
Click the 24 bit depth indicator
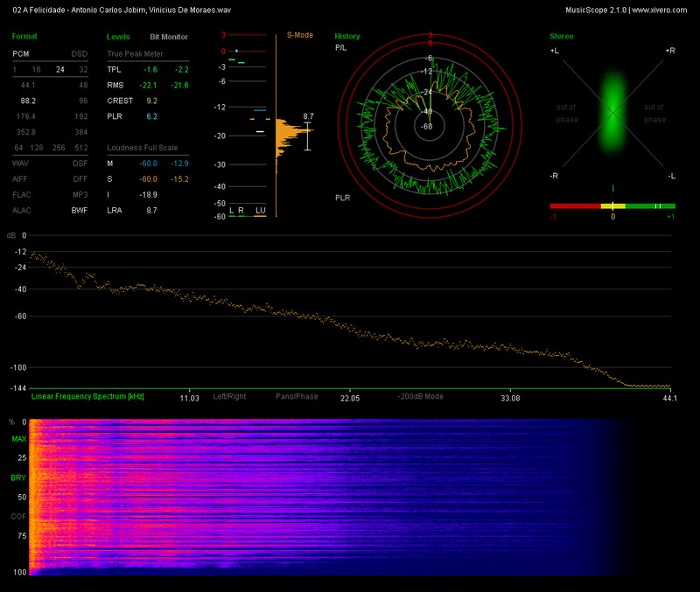[x=60, y=70]
